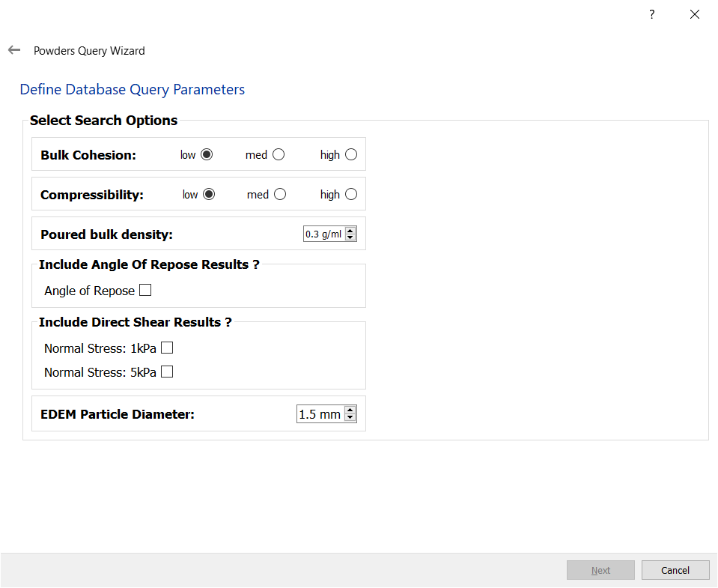Click the EDEM Particle Diameter value field

pyautogui.click(x=320, y=414)
